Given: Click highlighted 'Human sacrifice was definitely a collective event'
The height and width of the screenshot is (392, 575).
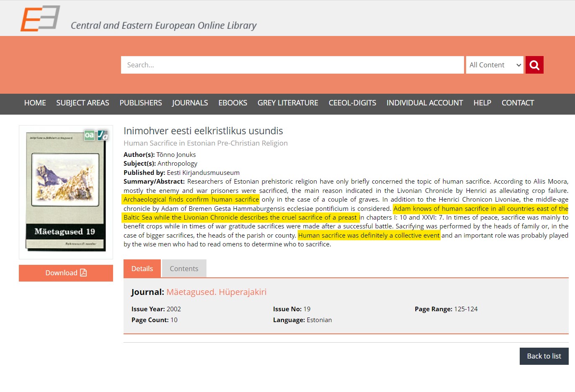Looking at the screenshot, I should 369,236.
